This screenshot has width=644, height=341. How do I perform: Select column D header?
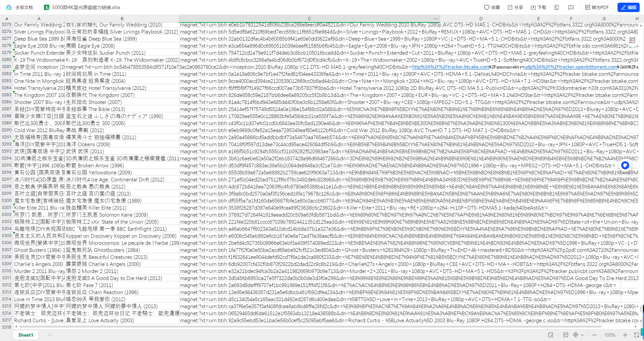[481, 18]
